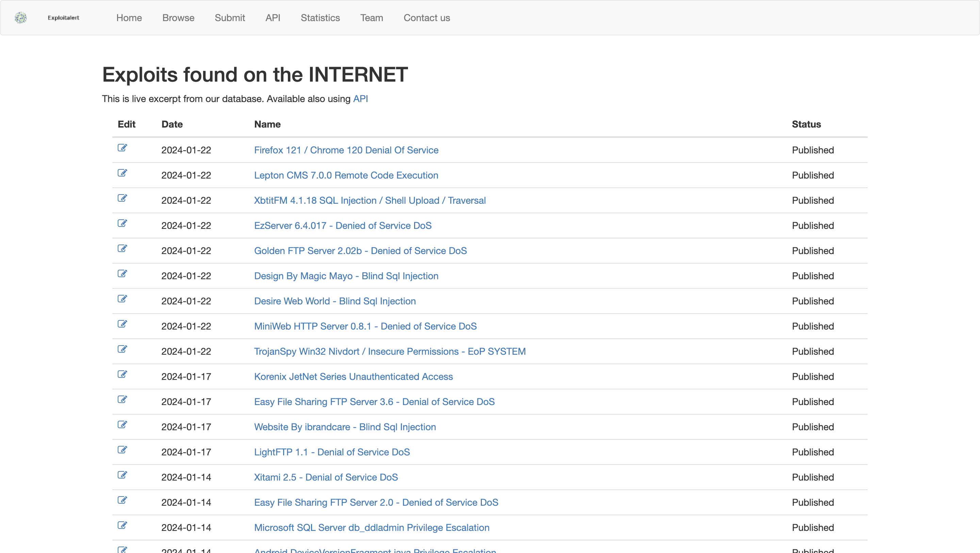Click Contact us navigation item
Screen dimensions: 980x553
coord(427,17)
